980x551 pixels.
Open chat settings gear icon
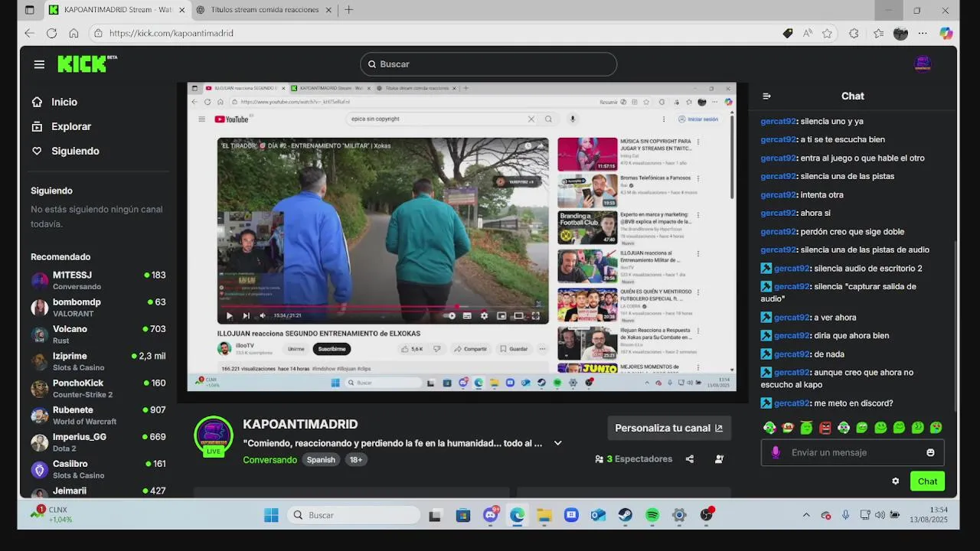tap(895, 481)
